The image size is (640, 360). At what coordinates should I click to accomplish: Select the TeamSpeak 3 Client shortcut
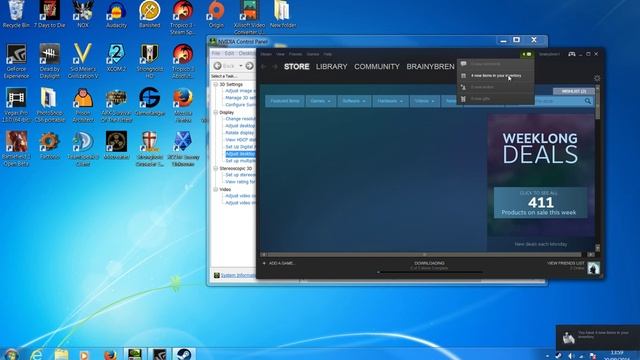83,149
